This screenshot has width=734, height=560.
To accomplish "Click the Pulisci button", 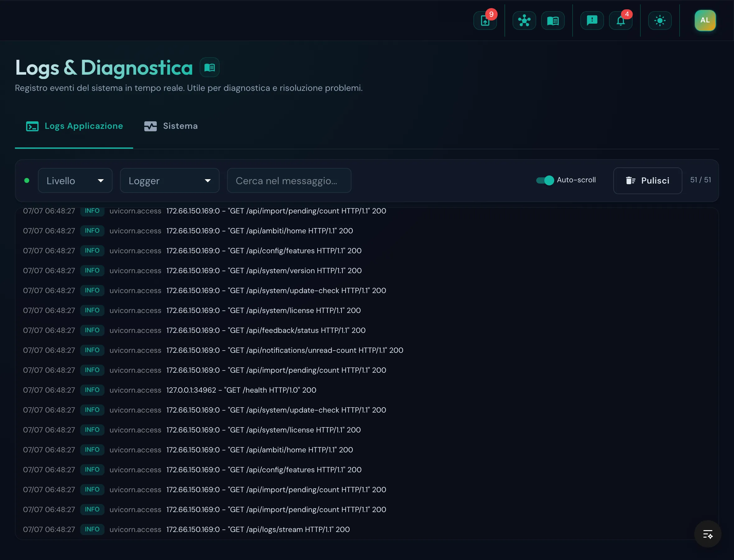I will click(647, 180).
